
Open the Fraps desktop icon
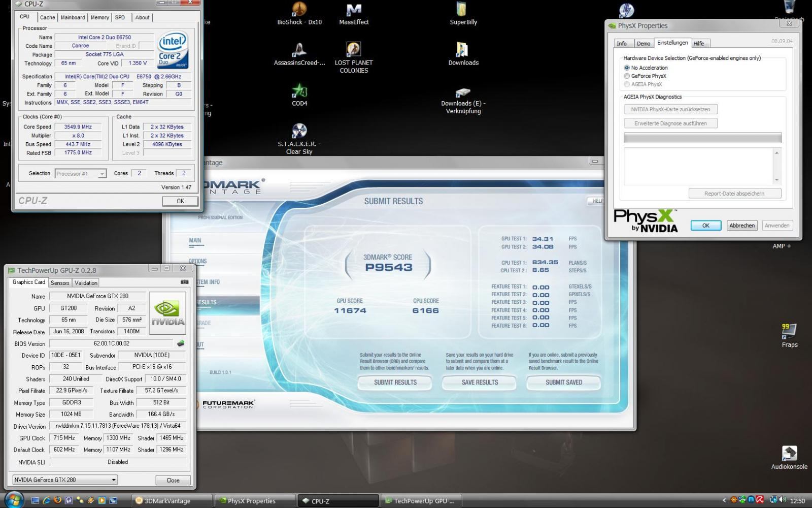(x=790, y=336)
